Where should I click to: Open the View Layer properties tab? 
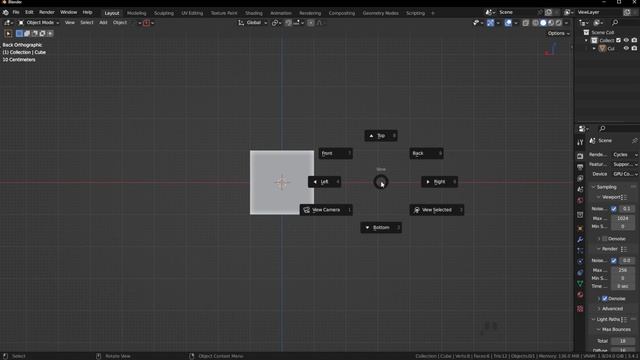point(580,178)
